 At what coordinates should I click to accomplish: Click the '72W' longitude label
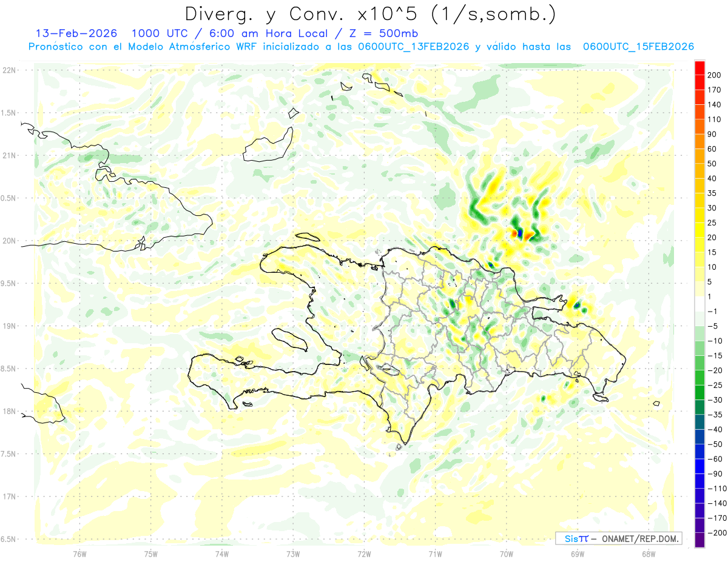coord(364,554)
